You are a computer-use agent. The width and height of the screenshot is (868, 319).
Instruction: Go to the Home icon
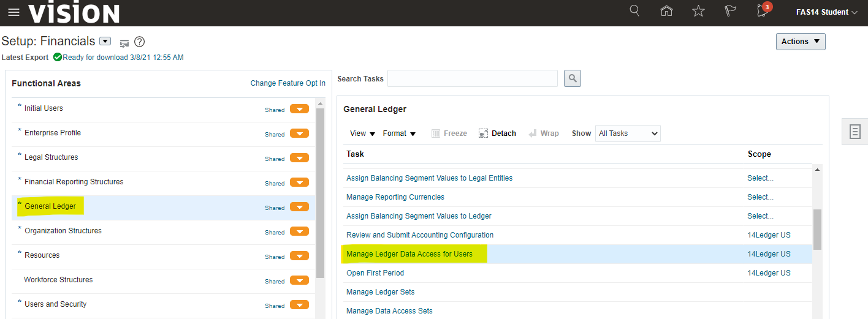[666, 11]
